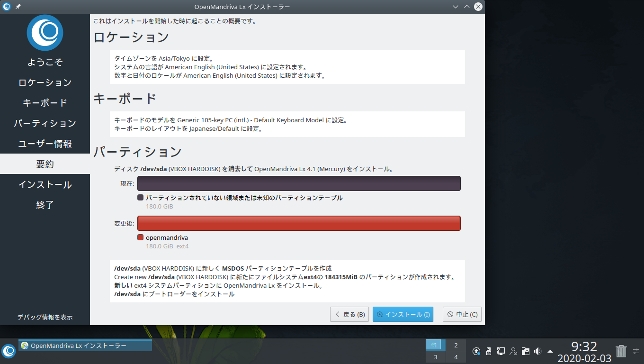Viewport: 644px width, 364px height.
Task: Switch to virtual desktop 4
Action: [x=456, y=357]
